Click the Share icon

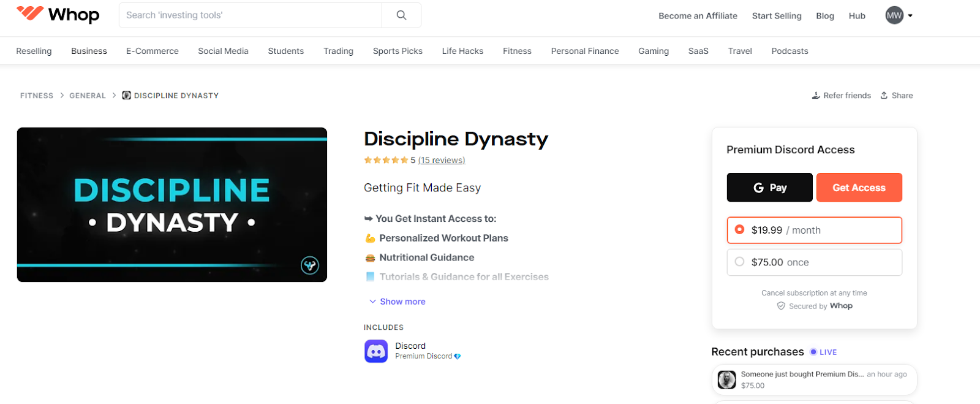[884, 95]
